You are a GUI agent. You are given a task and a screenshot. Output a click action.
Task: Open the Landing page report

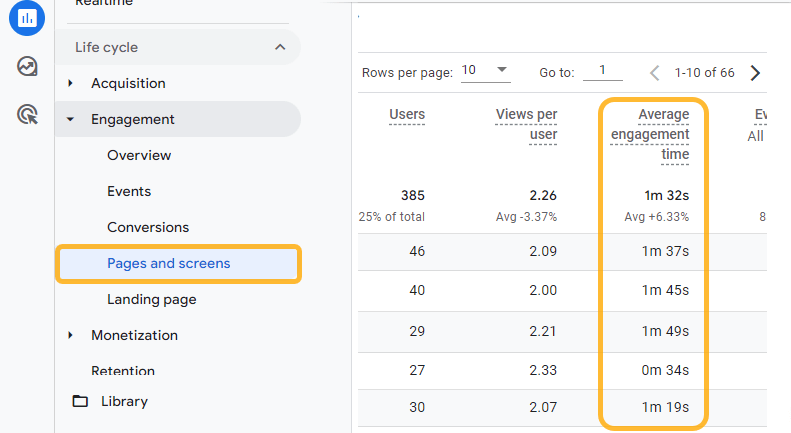151,299
